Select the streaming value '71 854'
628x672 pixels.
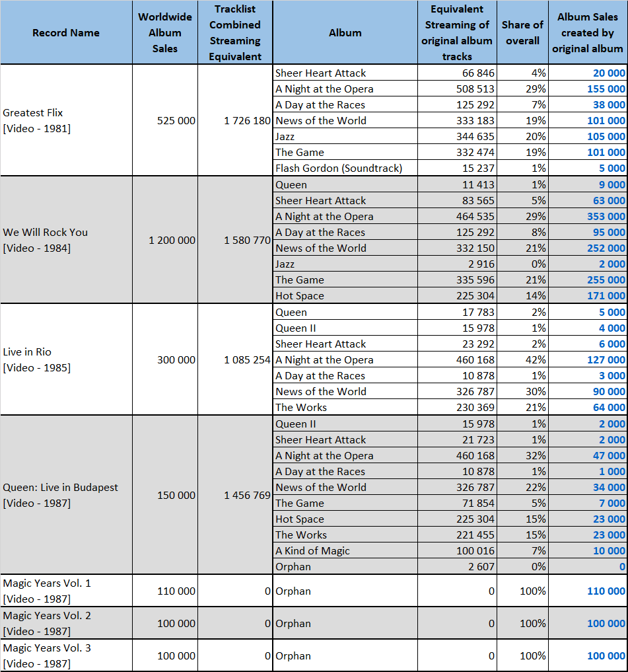click(x=478, y=504)
